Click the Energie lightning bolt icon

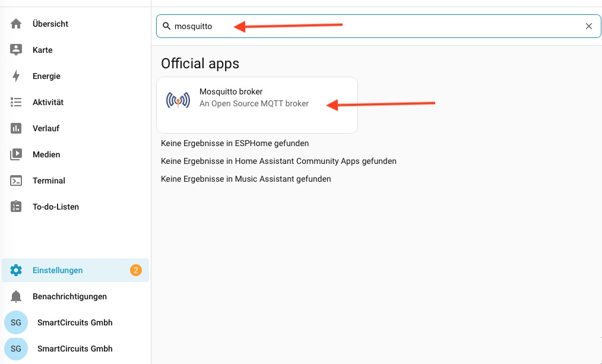tap(16, 76)
